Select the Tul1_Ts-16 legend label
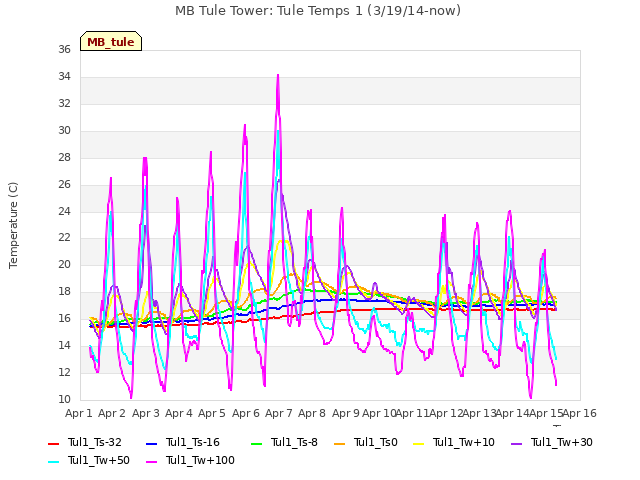 [x=193, y=442]
